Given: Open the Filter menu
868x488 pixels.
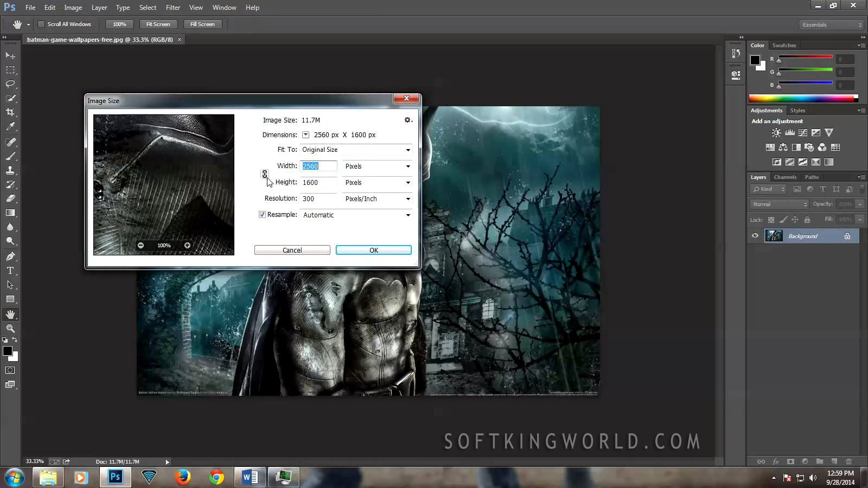Looking at the screenshot, I should click(x=173, y=8).
